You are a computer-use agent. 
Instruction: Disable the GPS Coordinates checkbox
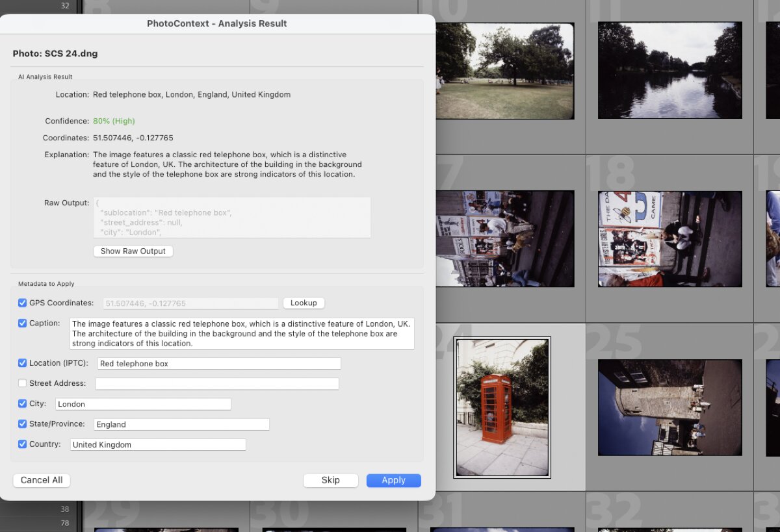(22, 303)
